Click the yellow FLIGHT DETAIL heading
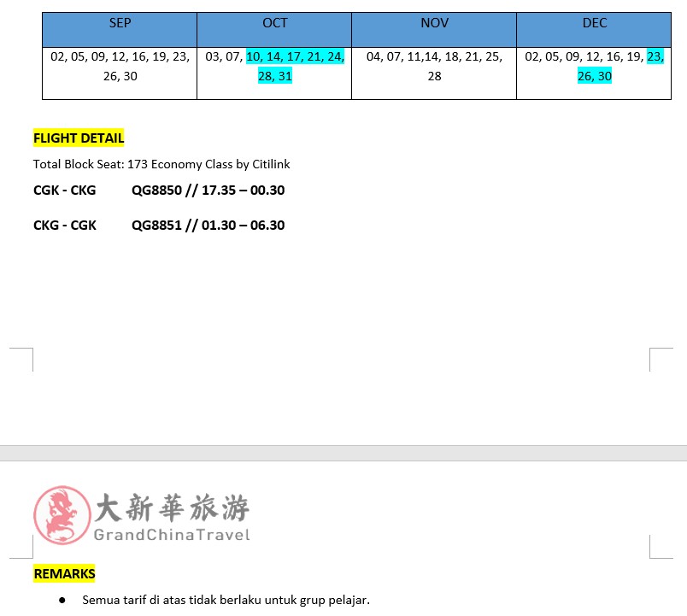 (x=79, y=138)
